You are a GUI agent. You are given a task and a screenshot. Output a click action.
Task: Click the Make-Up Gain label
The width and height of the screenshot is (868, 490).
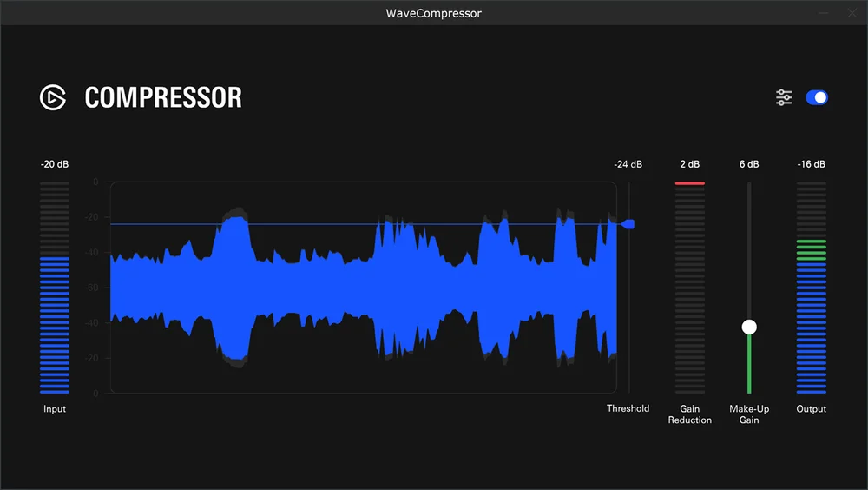click(x=749, y=414)
